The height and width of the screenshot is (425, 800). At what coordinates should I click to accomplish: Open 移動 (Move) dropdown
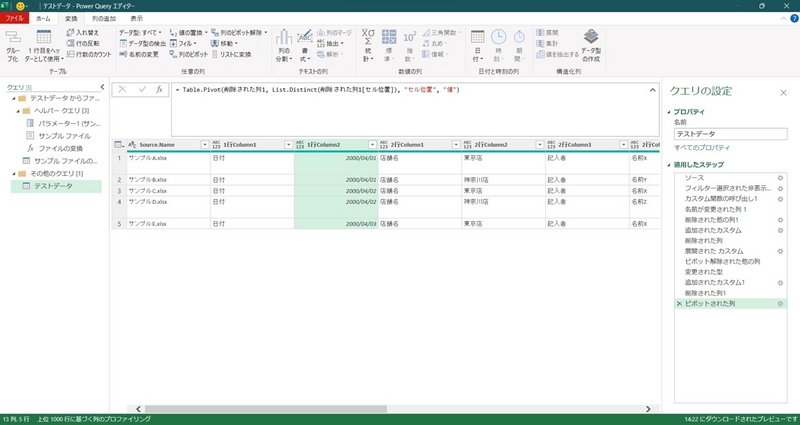[x=225, y=43]
